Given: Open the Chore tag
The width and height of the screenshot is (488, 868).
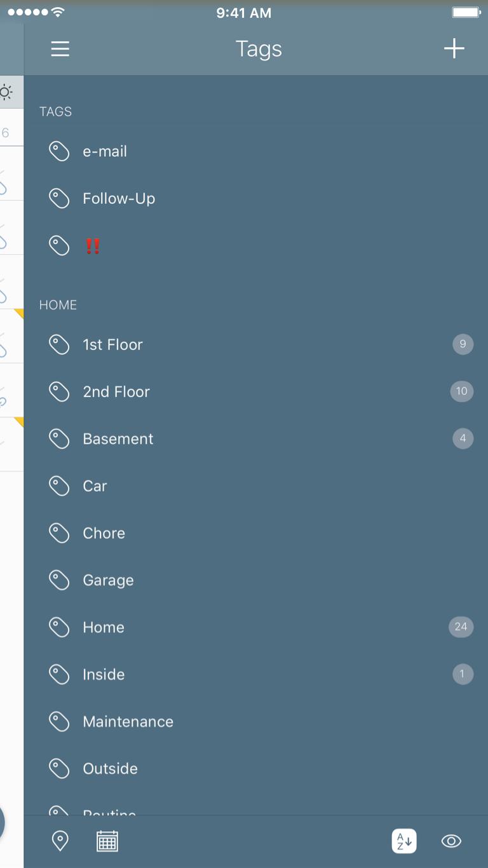Looking at the screenshot, I should point(256,533).
